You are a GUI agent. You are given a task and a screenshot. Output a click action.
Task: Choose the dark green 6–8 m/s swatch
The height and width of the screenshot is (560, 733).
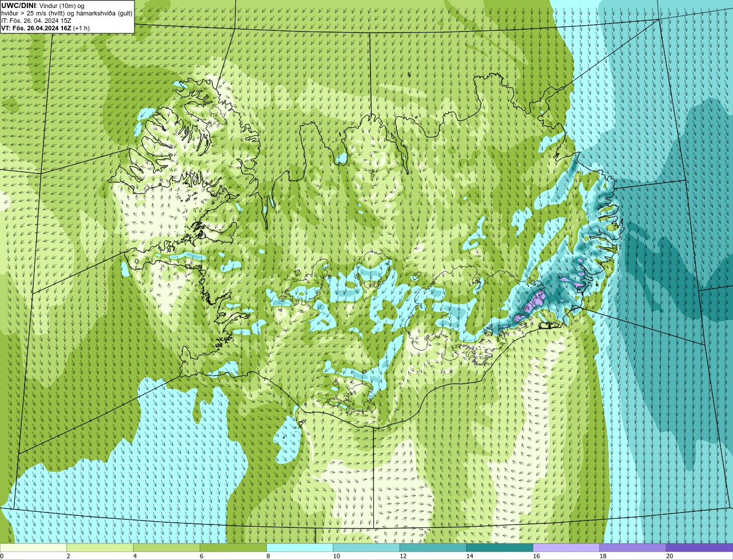pyautogui.click(x=233, y=547)
